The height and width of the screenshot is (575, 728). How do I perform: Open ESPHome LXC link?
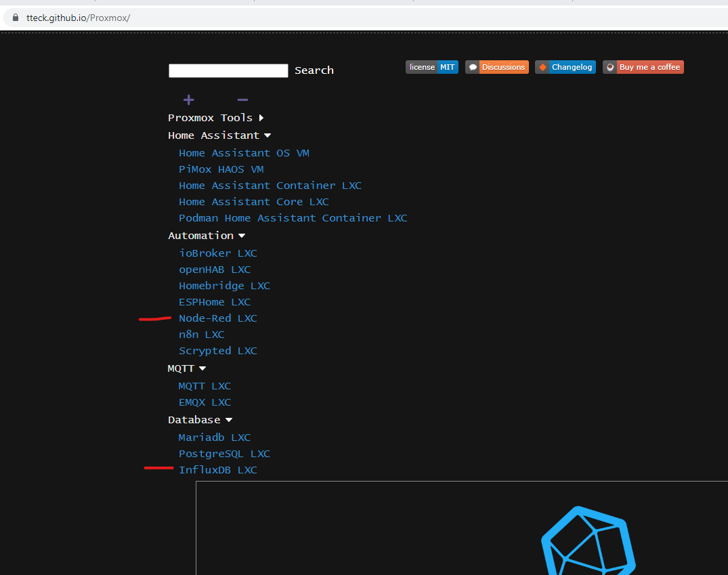coord(215,302)
